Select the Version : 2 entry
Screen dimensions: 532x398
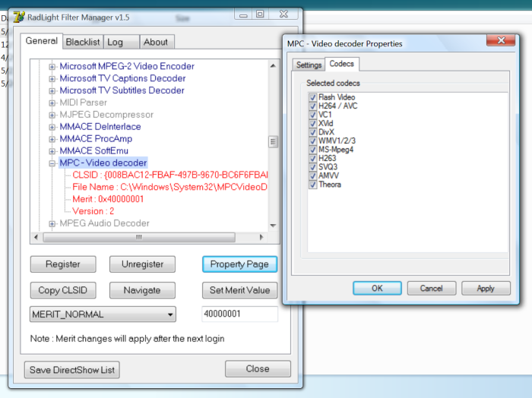(93, 211)
